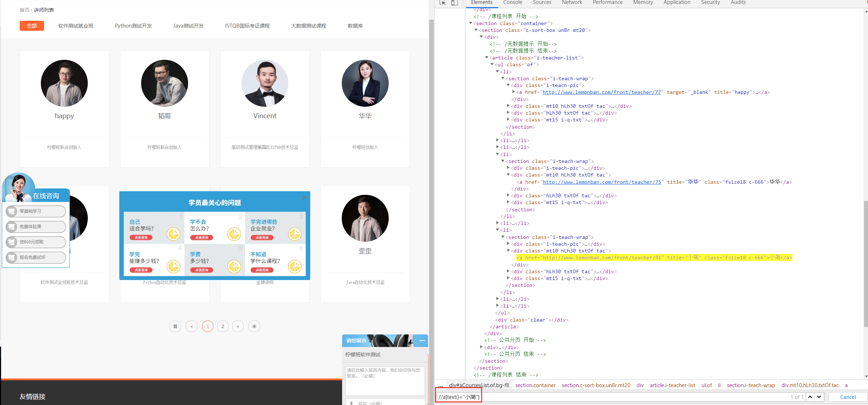Click the lemon icon beside 学费多少钱
The height and width of the screenshot is (405, 868).
[x=234, y=266]
